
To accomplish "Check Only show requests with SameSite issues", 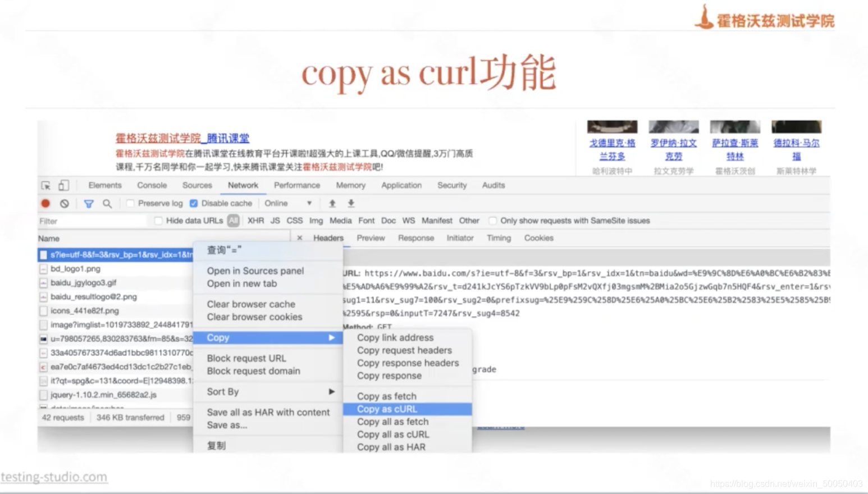I will (492, 221).
